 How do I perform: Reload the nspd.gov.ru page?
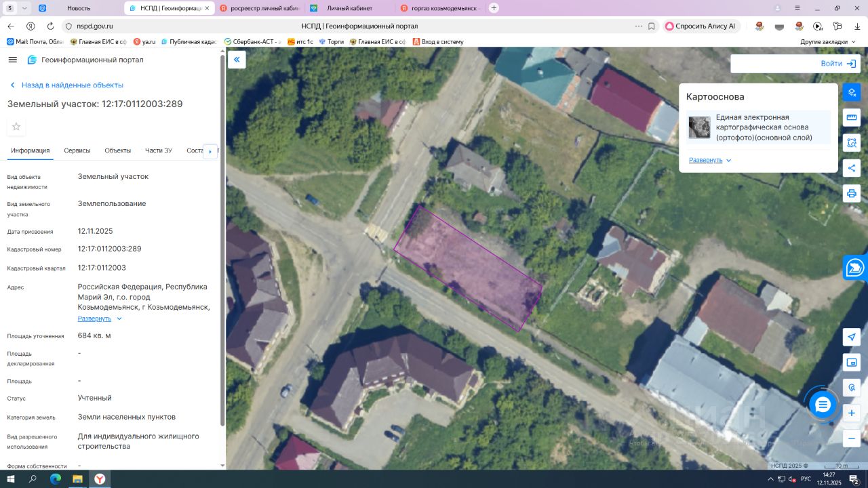point(50,26)
